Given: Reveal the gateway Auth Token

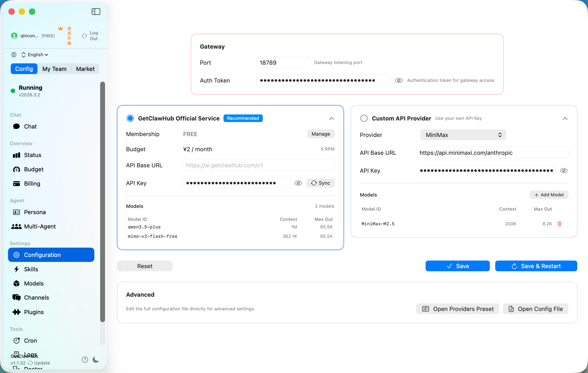Looking at the screenshot, I should point(399,80).
